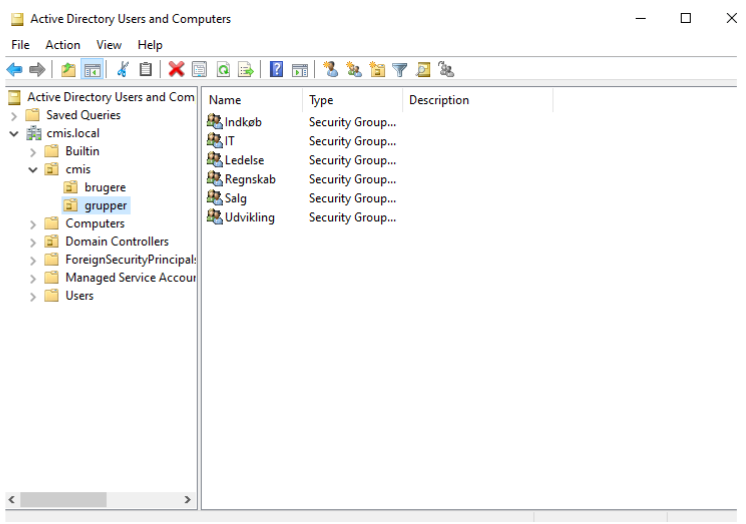Find objects in Active Directory icon
The width and height of the screenshot is (746, 524).
423,69
